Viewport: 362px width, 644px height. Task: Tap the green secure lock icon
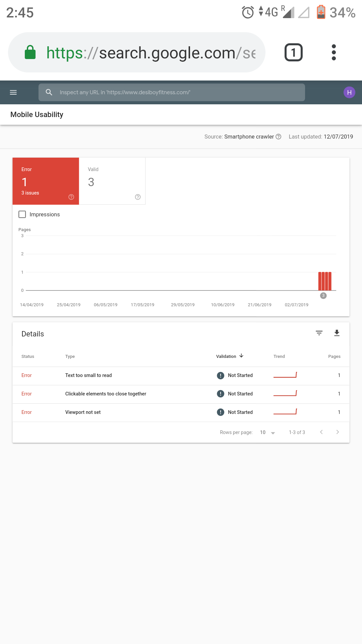pyautogui.click(x=30, y=53)
